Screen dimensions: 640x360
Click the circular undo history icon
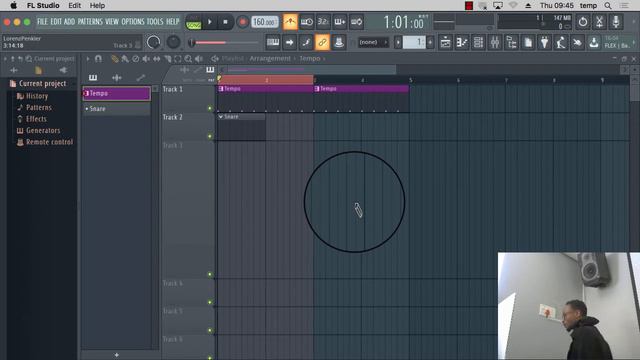[583, 22]
